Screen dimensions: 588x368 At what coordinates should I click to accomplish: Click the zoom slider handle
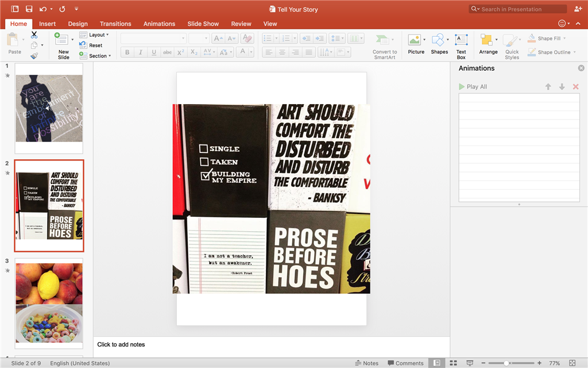pyautogui.click(x=506, y=363)
